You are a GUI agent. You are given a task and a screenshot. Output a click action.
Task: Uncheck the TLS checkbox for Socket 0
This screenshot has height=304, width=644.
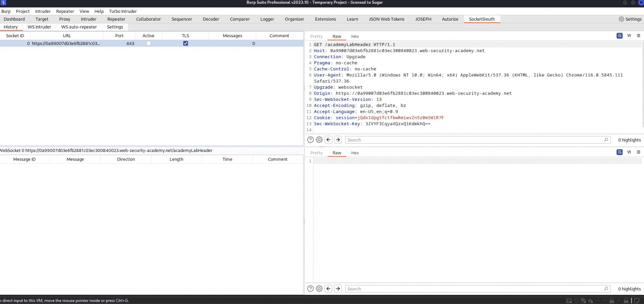[x=185, y=43]
